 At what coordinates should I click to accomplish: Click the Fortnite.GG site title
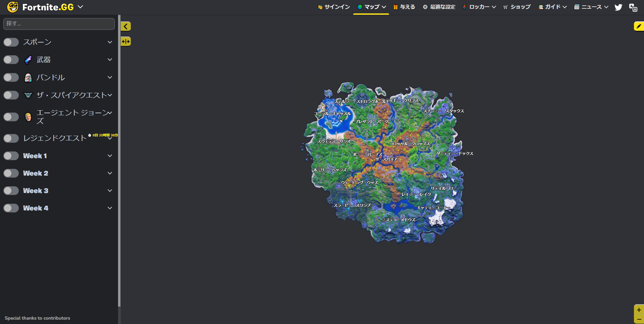(x=48, y=7)
